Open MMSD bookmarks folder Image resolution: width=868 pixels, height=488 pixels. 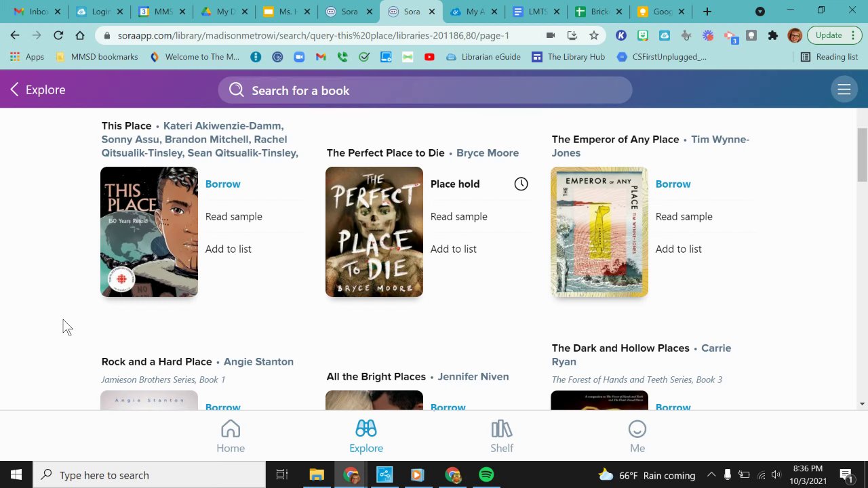(x=97, y=57)
